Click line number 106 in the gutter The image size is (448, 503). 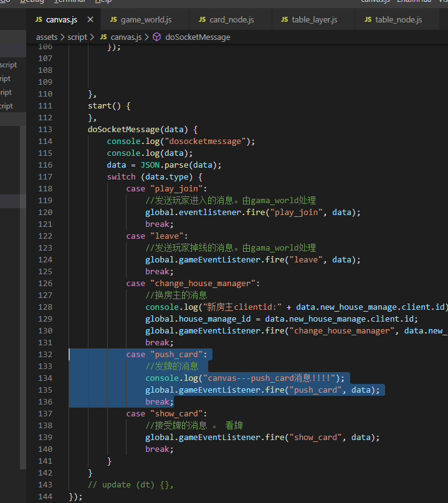(x=45, y=47)
